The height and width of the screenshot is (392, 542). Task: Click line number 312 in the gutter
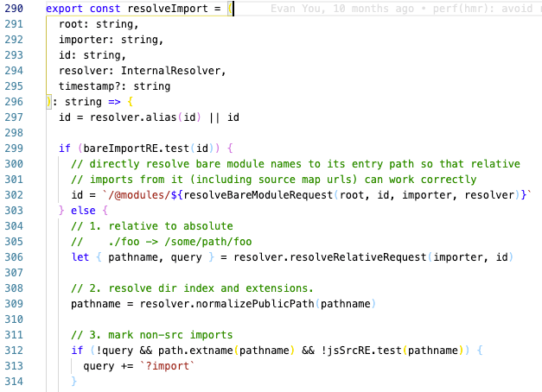click(14, 351)
